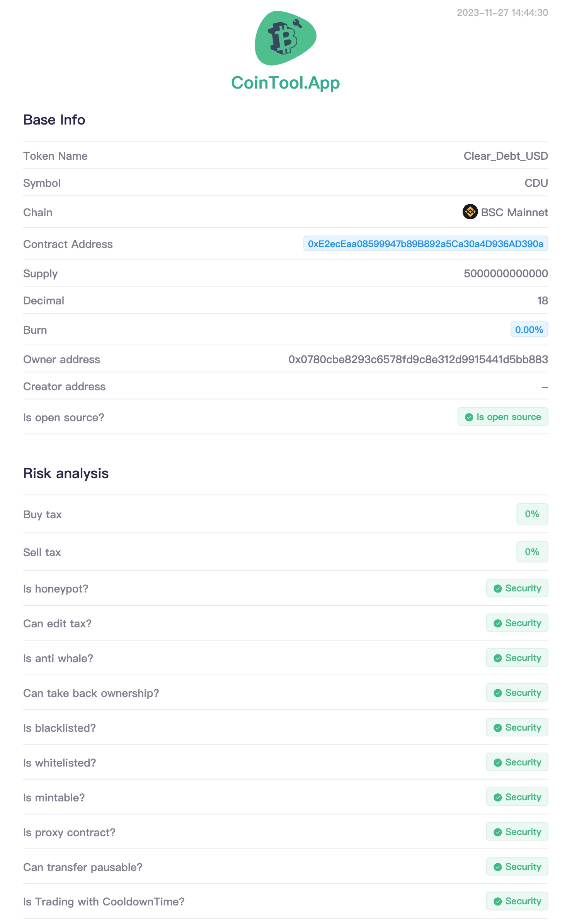
Task: Click the Buy tax 0% badge
Action: tap(532, 514)
